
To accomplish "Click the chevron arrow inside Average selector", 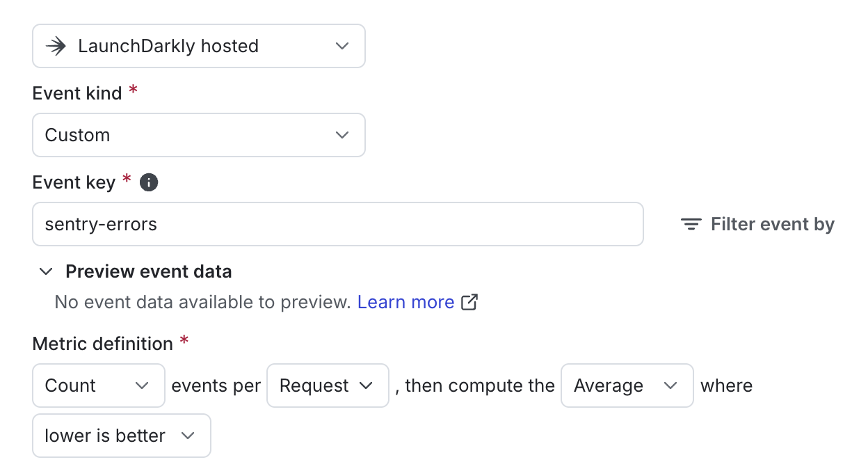I will pyautogui.click(x=670, y=385).
